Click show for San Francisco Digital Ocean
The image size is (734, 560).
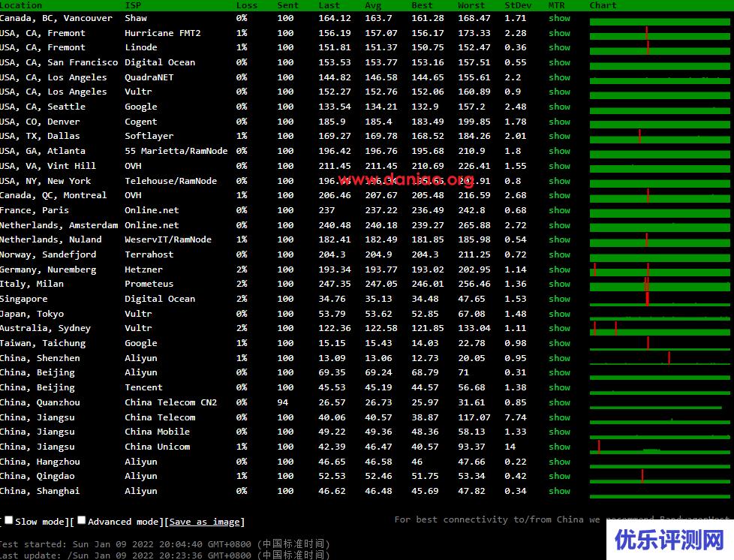(559, 62)
